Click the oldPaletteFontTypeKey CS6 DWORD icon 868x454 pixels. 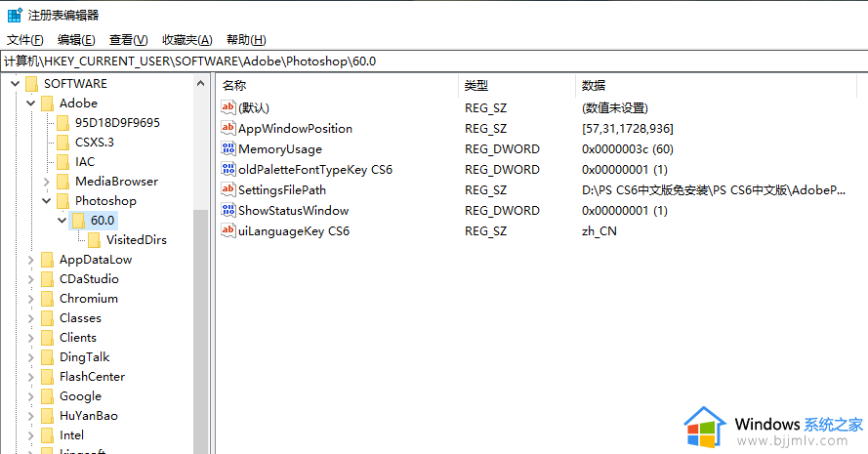click(x=228, y=169)
